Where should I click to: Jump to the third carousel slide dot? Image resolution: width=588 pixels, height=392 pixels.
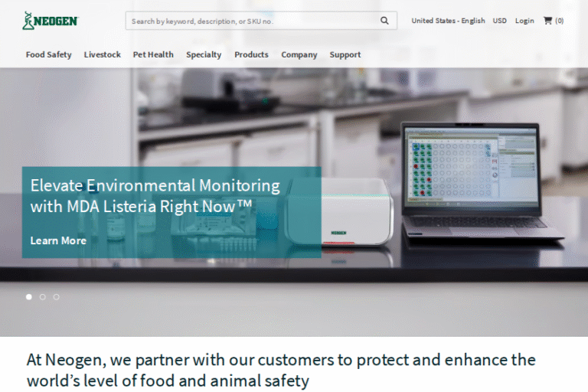[56, 296]
